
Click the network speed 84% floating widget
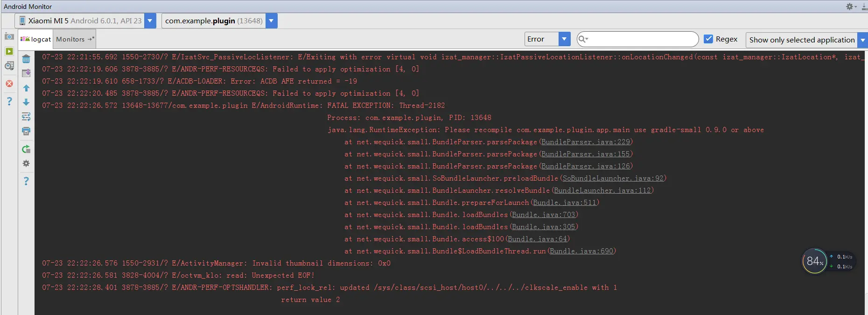tap(827, 261)
